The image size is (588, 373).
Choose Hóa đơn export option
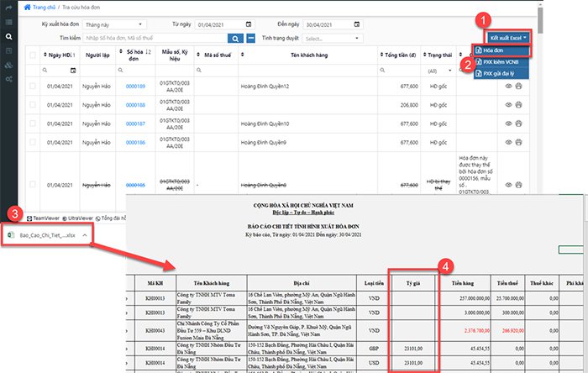[501, 50]
